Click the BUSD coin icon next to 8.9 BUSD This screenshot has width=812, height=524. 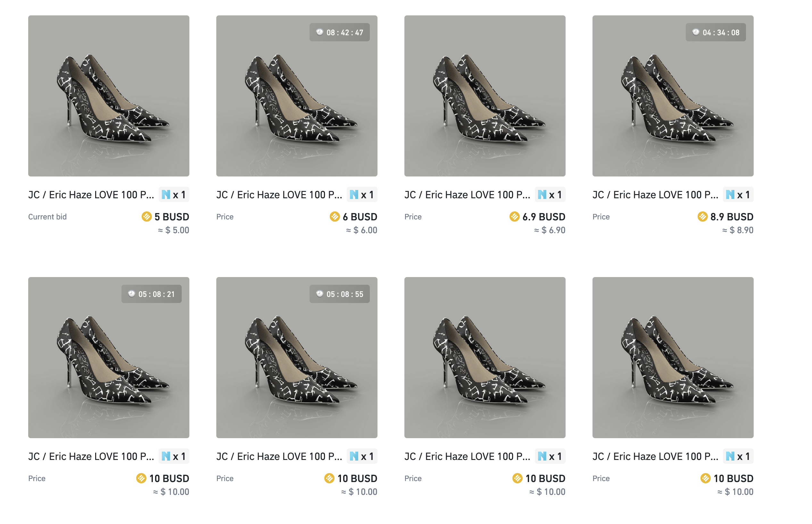coord(702,217)
